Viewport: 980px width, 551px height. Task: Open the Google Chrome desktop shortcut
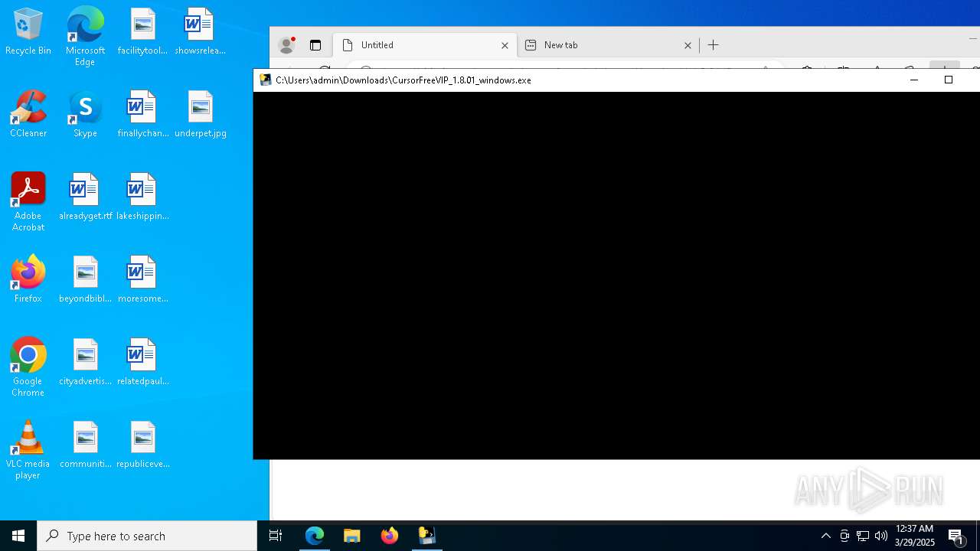click(x=28, y=367)
